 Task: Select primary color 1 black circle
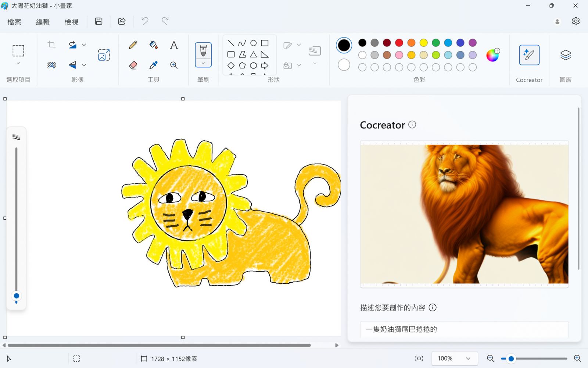coord(344,45)
